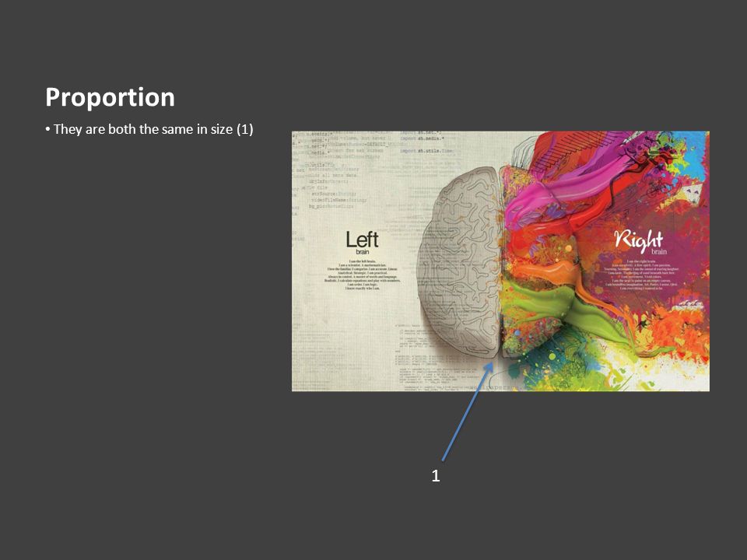Click the 'Left brain' heading in the picture
The width and height of the screenshot is (747, 560).
click(x=362, y=243)
